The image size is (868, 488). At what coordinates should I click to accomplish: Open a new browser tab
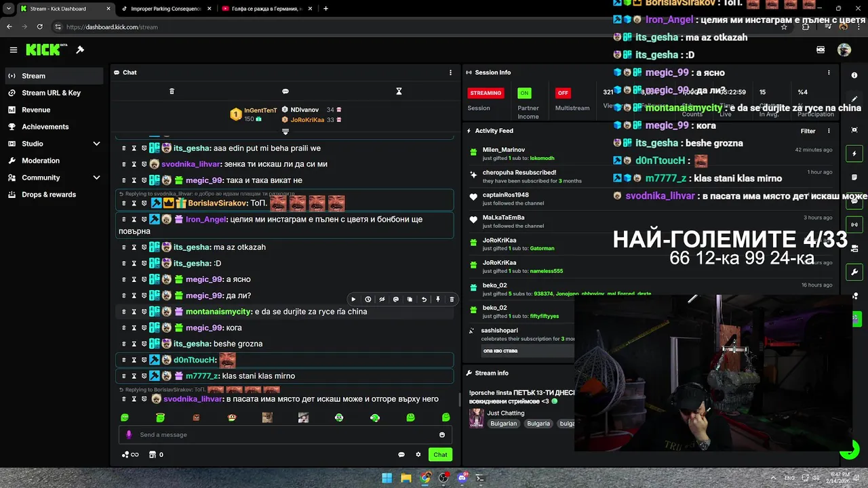tap(325, 9)
